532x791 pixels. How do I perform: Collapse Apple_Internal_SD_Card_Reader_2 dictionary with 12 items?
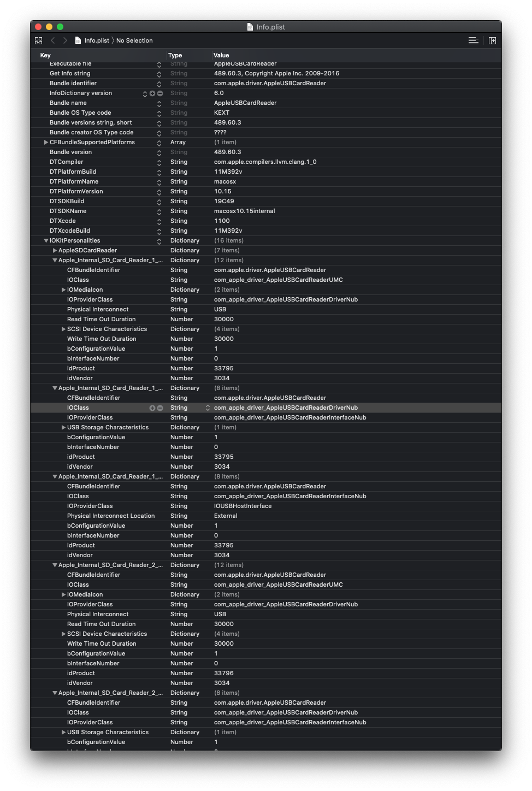tap(55, 565)
